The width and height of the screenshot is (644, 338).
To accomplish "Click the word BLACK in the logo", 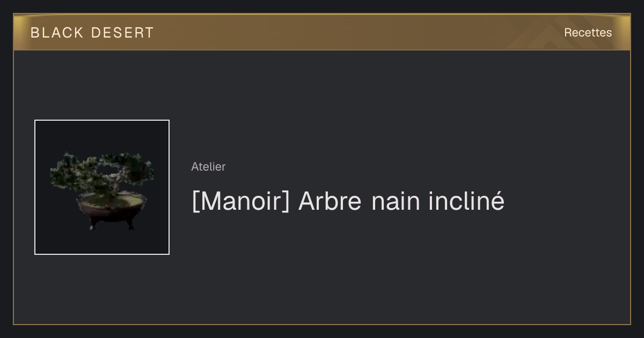I will pos(57,33).
